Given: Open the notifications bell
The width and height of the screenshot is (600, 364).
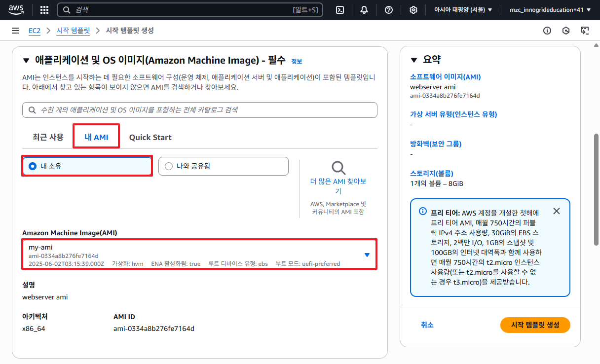Looking at the screenshot, I should 364,10.
